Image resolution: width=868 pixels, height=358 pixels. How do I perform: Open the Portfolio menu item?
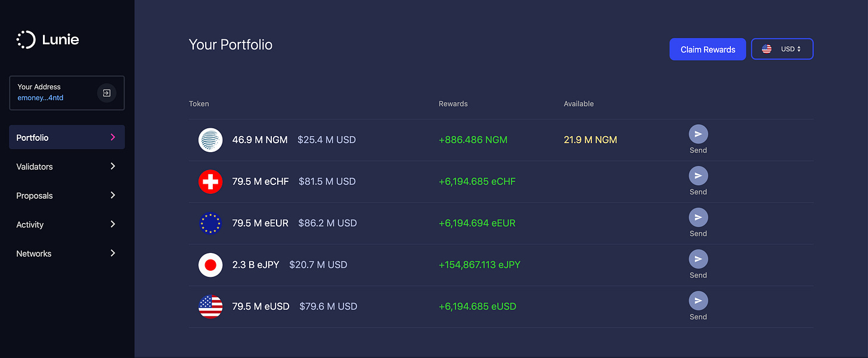point(67,137)
